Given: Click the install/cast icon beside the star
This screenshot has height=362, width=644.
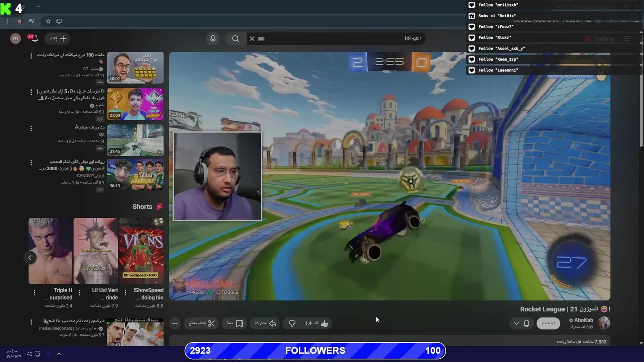Looking at the screenshot, I should click(x=59, y=21).
